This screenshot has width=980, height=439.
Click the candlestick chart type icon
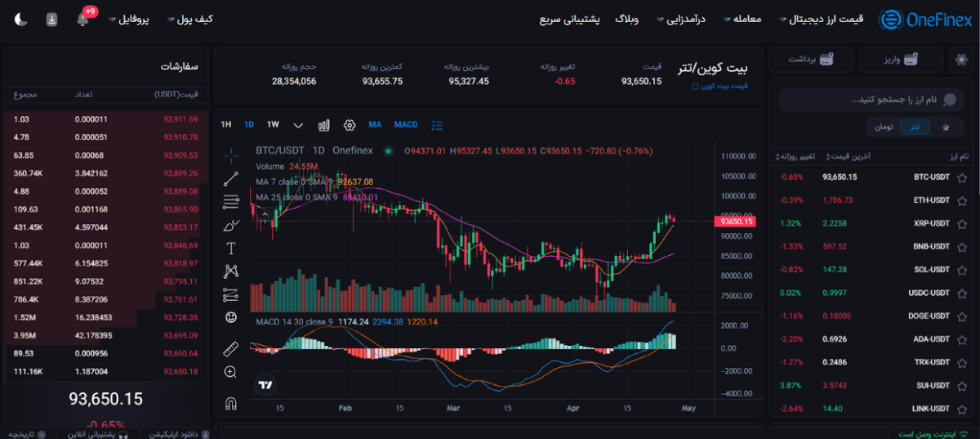click(324, 125)
